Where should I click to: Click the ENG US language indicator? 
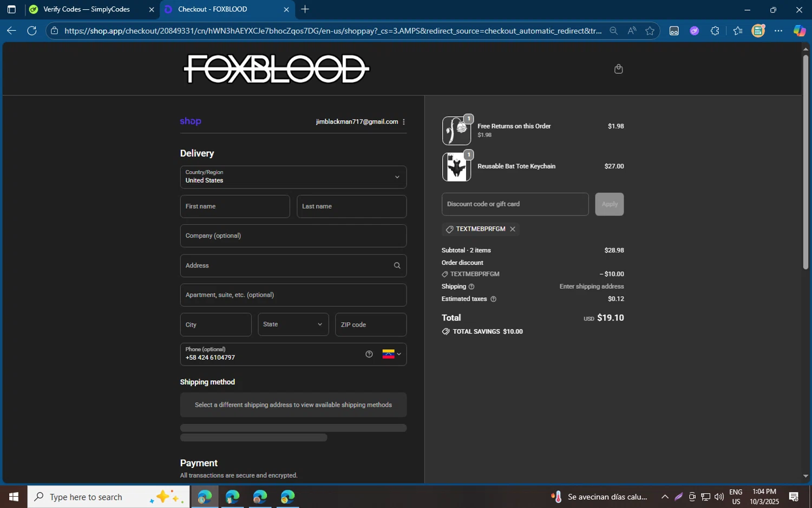pos(736,497)
